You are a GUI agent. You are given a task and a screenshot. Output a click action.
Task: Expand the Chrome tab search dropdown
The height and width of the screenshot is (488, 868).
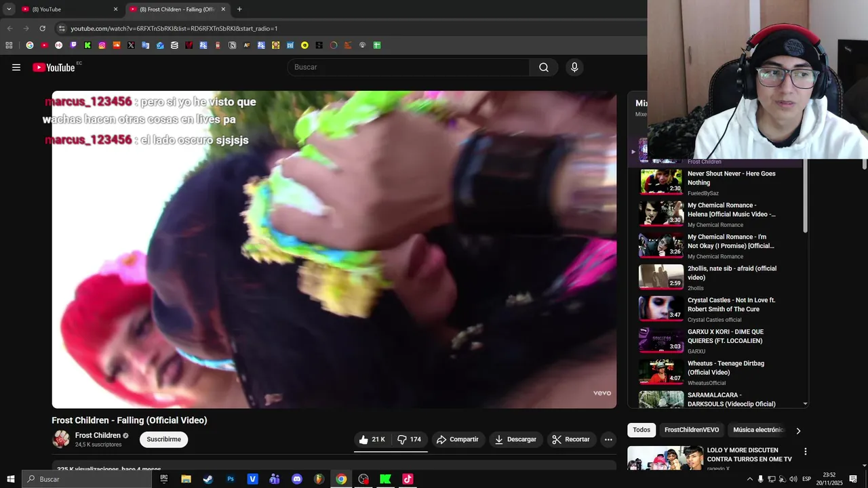(x=9, y=9)
